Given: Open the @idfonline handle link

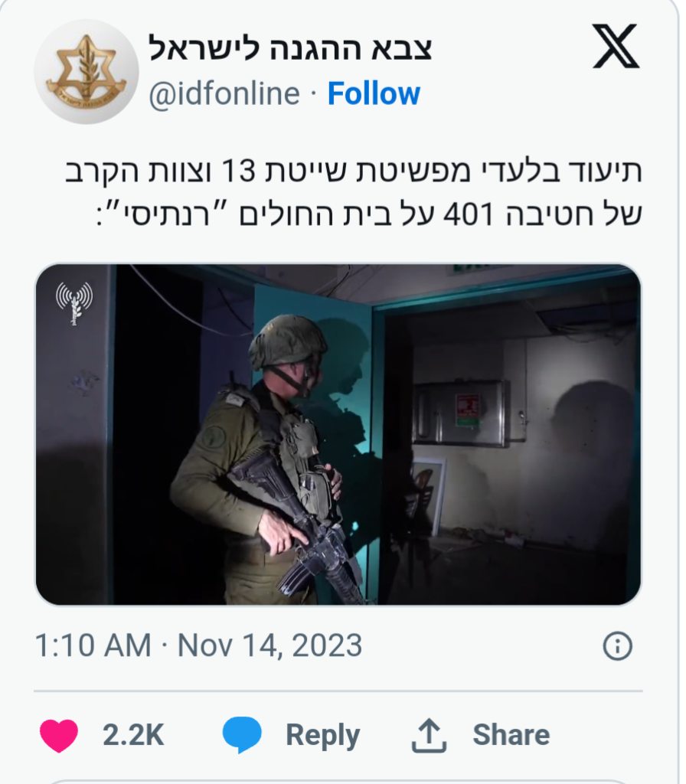Looking at the screenshot, I should (226, 94).
